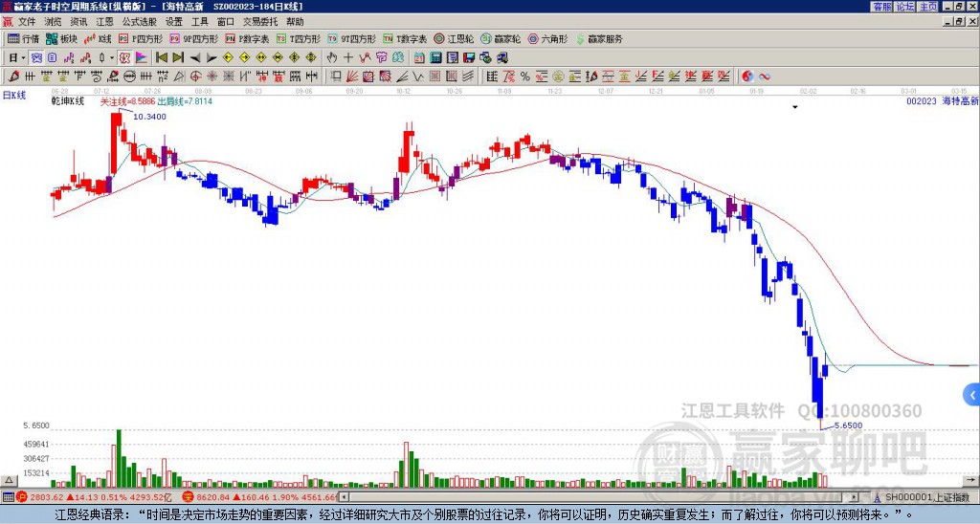
Task: Select the crosshair cursor icon
Action: click(348, 57)
